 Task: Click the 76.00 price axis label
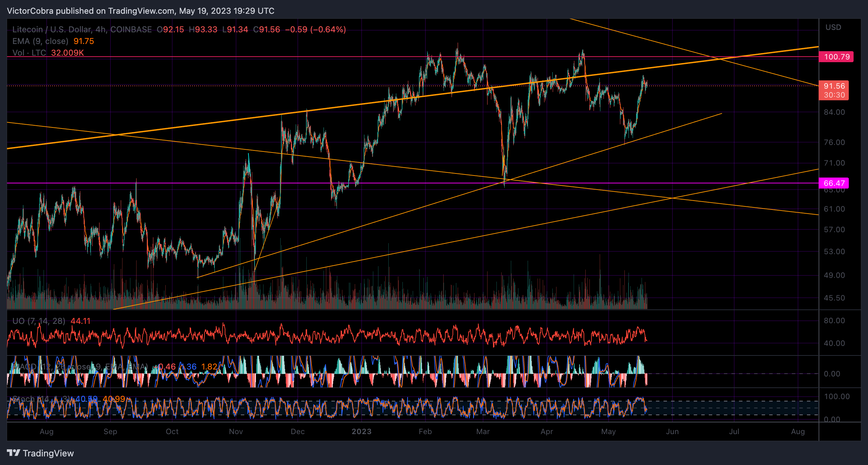[834, 143]
